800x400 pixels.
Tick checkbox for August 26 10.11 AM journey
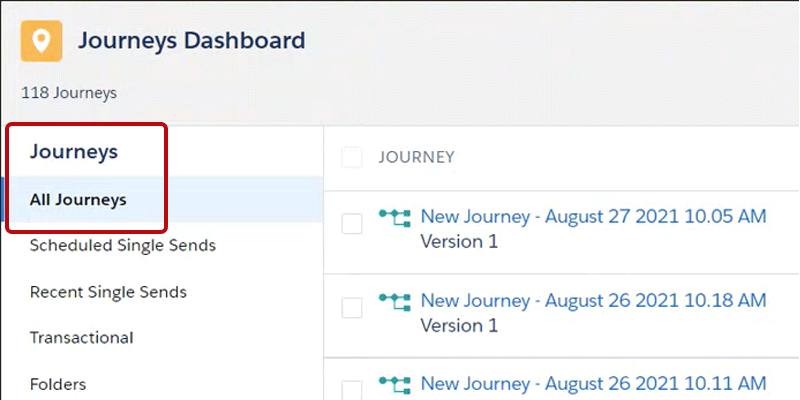point(352,390)
